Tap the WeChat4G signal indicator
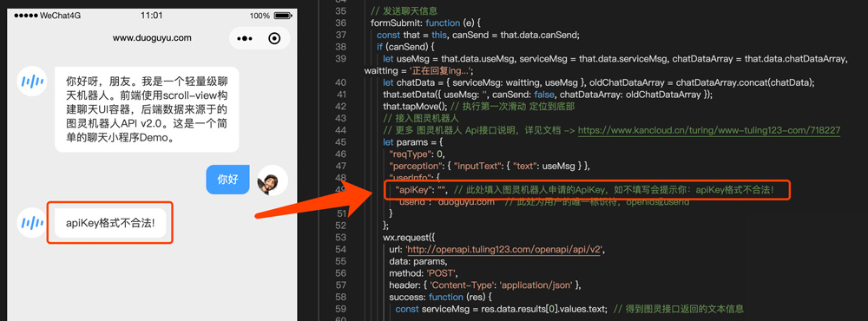This screenshot has height=321, width=868. point(47,16)
